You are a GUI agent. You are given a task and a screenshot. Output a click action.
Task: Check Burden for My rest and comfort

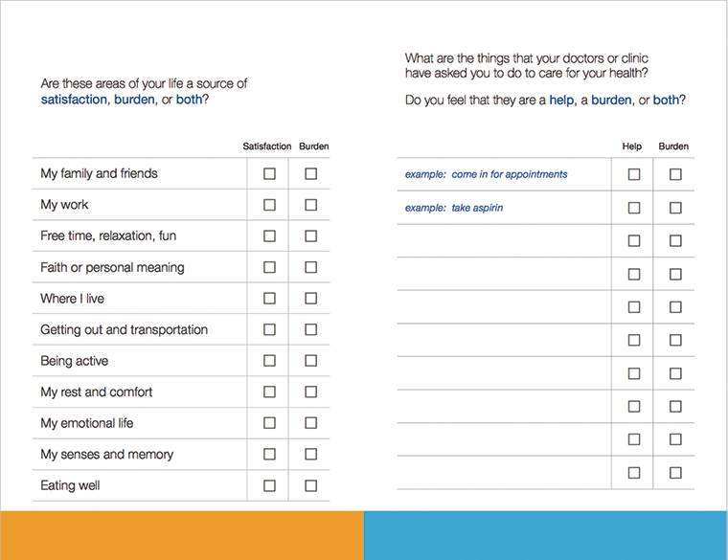click(310, 392)
